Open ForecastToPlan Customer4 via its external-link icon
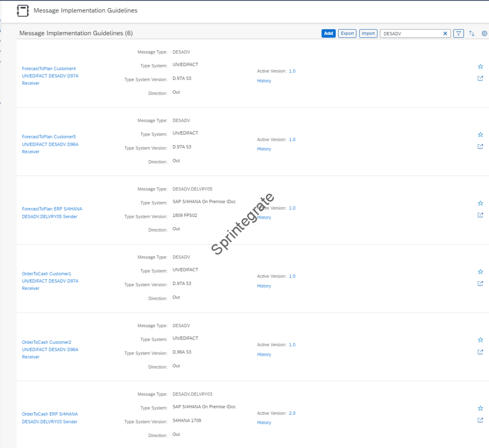 480,78
